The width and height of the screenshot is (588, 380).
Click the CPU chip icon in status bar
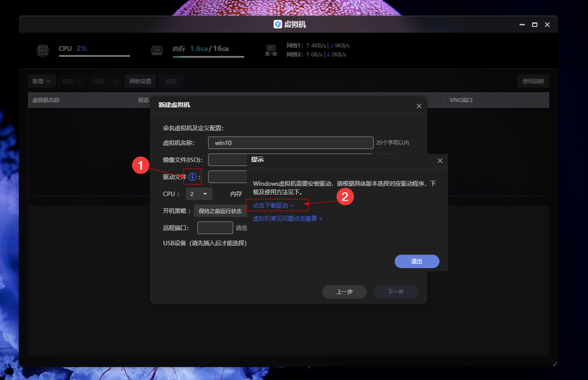pyautogui.click(x=43, y=50)
